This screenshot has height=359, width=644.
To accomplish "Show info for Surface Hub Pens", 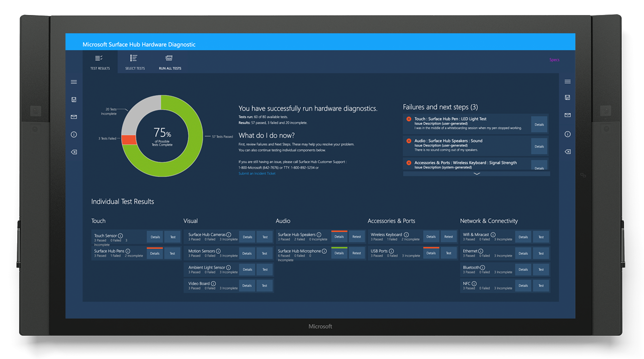I will (x=128, y=251).
